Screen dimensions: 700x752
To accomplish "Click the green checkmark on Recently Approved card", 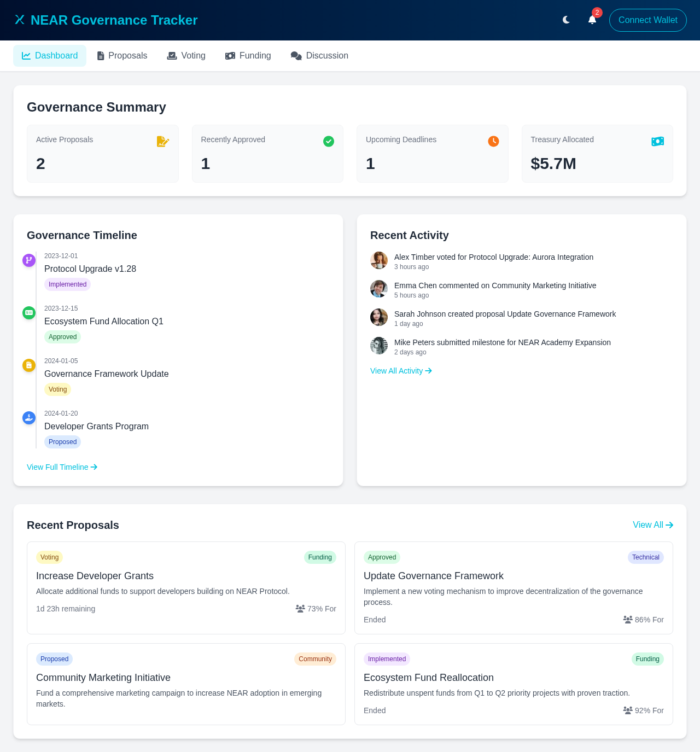I will click(x=329, y=141).
